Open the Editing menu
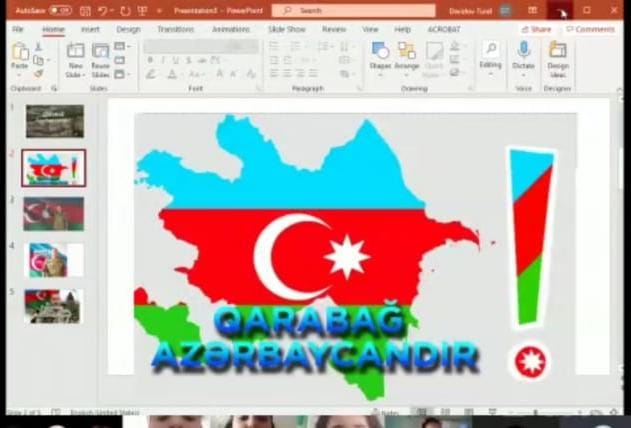The width and height of the screenshot is (631, 428). click(491, 58)
